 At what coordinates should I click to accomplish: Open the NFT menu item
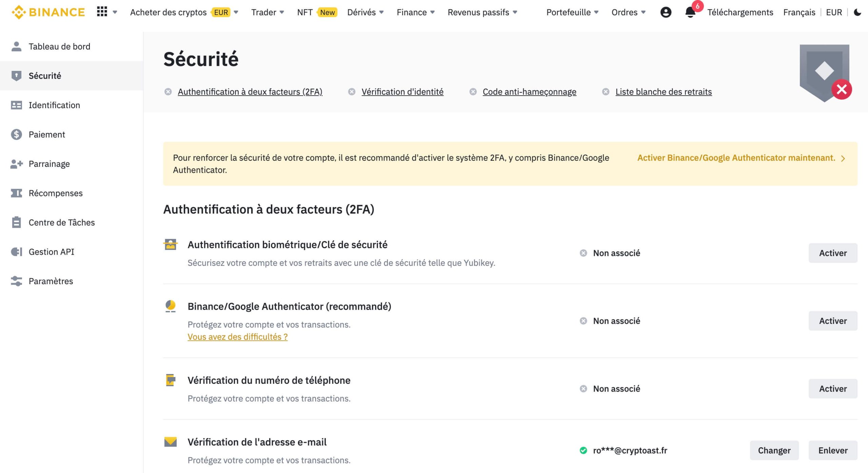click(x=305, y=12)
